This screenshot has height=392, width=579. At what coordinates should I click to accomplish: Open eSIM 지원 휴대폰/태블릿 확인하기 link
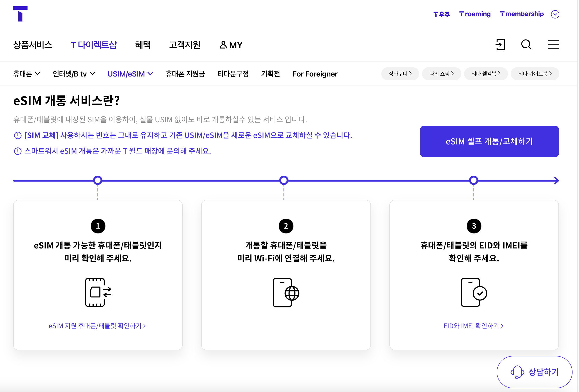point(97,326)
